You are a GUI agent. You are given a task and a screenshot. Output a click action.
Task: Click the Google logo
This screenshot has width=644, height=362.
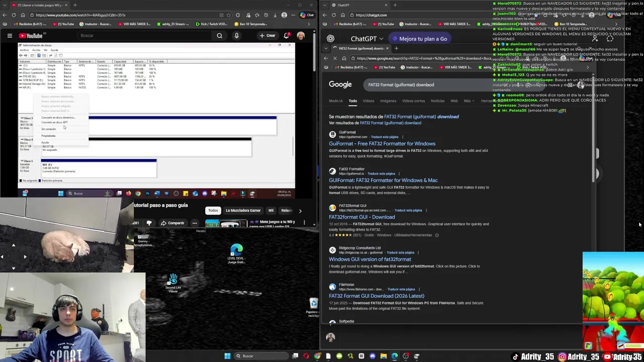point(340,84)
